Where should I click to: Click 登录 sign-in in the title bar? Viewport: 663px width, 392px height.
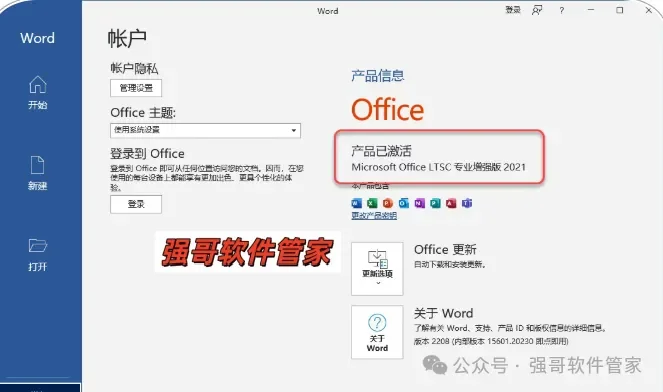[513, 10]
